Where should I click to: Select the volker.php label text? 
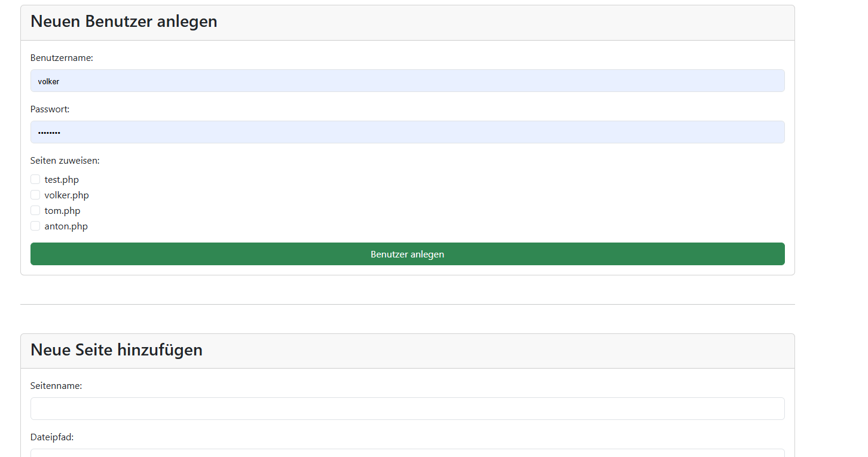click(66, 195)
